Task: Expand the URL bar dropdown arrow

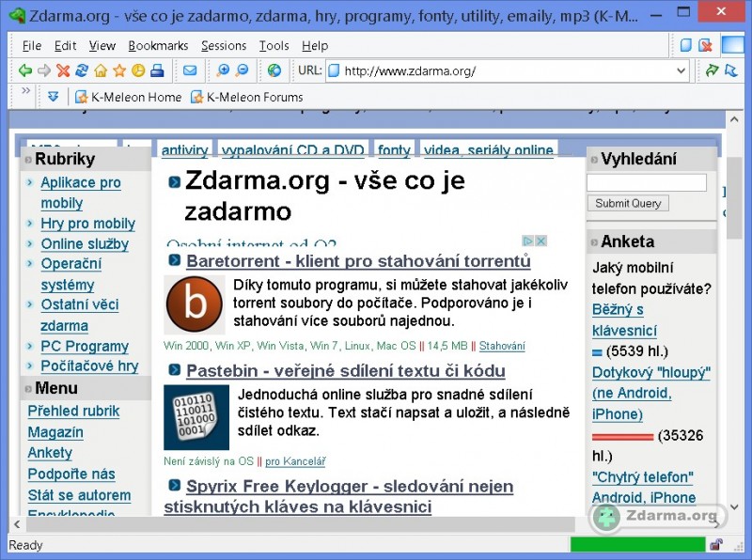Action: click(681, 71)
